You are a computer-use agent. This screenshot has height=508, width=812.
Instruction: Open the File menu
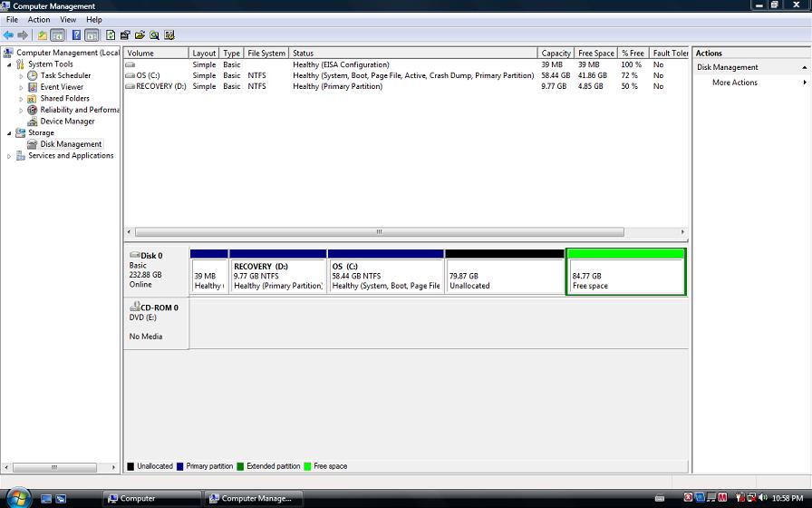coord(12,20)
